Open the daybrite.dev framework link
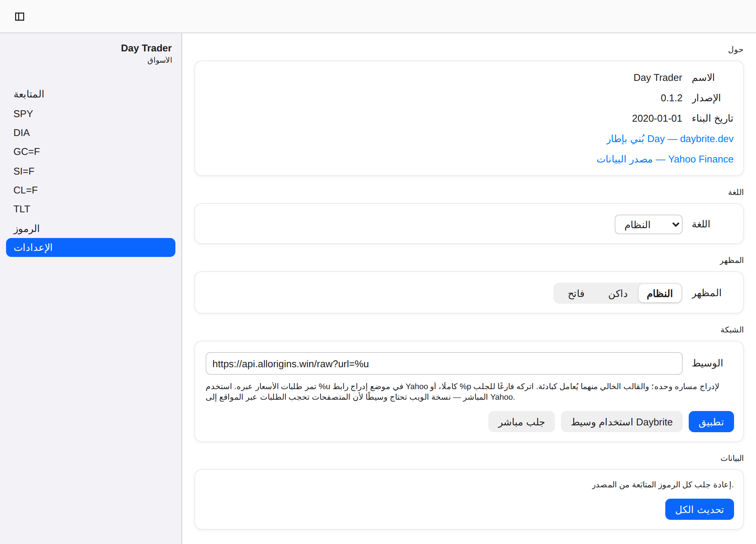756x544 pixels. [670, 139]
